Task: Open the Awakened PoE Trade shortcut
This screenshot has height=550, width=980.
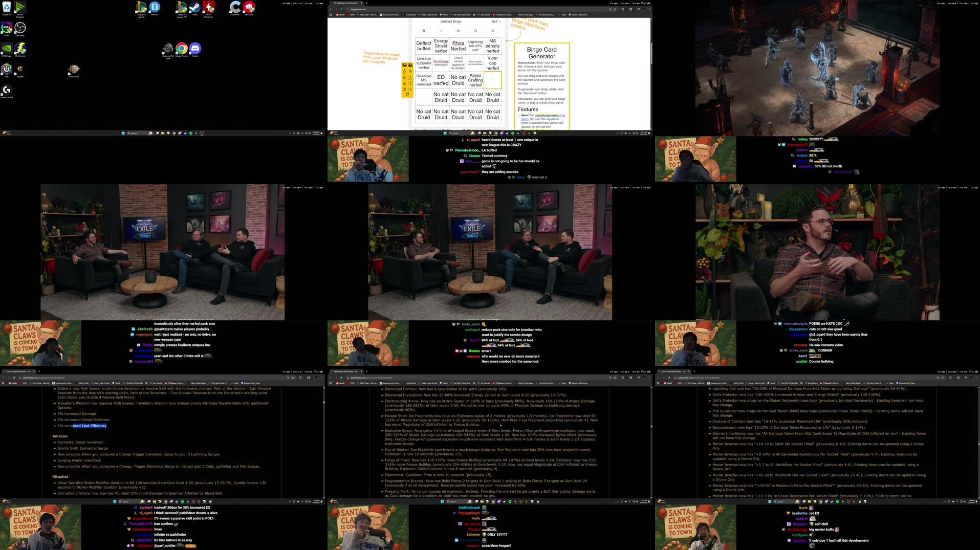Action: click(x=168, y=49)
